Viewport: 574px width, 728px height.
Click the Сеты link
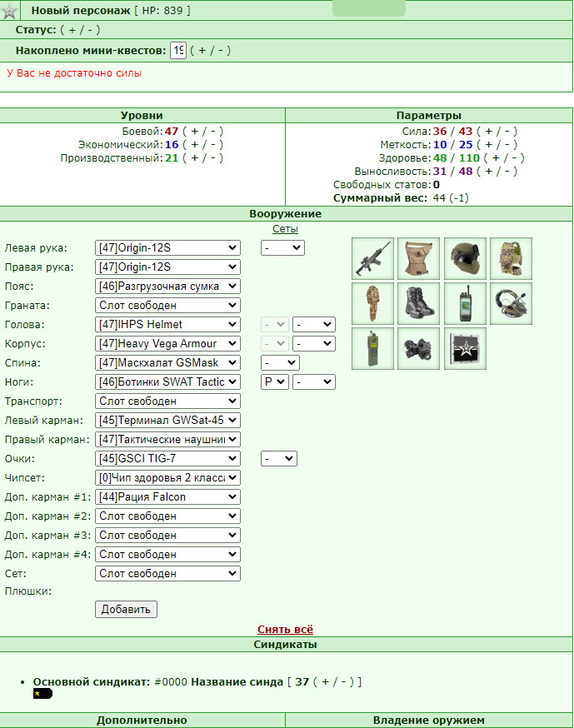pos(285,229)
